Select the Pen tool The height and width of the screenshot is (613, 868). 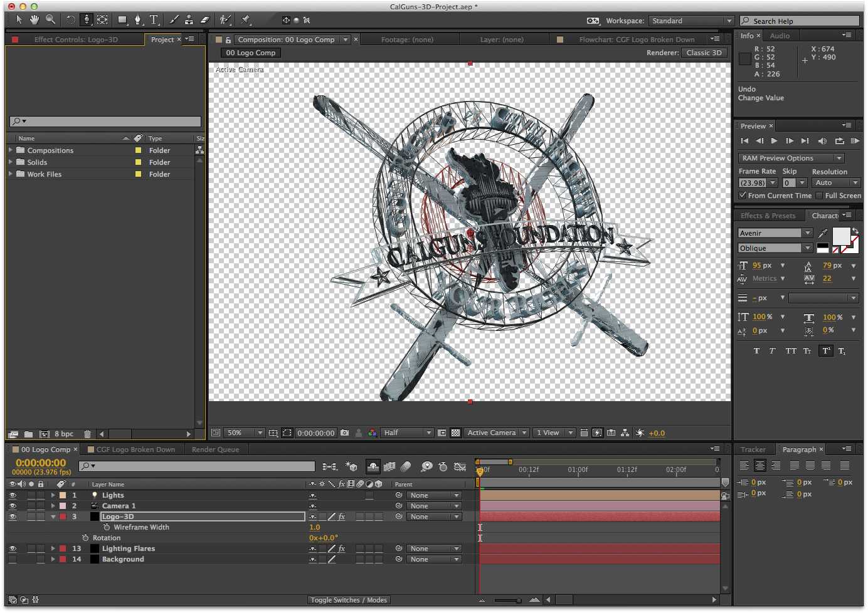click(x=138, y=20)
